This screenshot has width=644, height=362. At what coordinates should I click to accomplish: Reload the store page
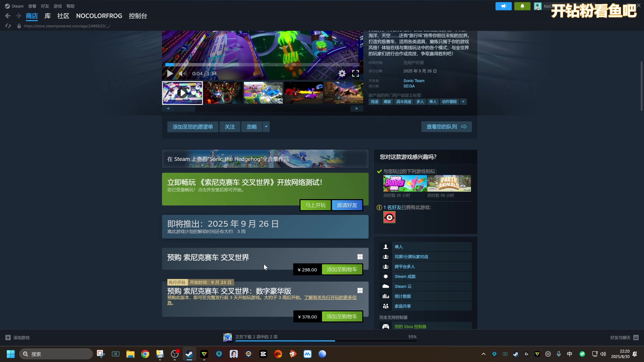[x=8, y=26]
